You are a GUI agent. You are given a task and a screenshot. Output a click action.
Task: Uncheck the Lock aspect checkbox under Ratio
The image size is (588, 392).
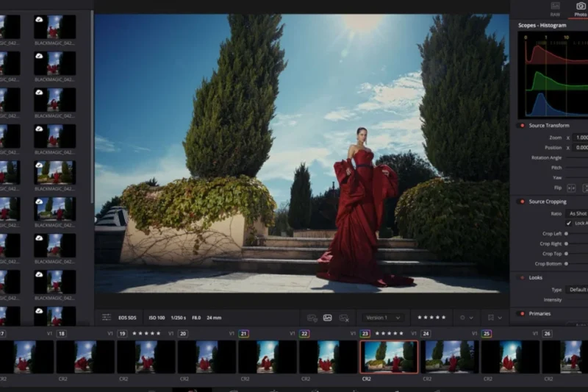coord(569,224)
